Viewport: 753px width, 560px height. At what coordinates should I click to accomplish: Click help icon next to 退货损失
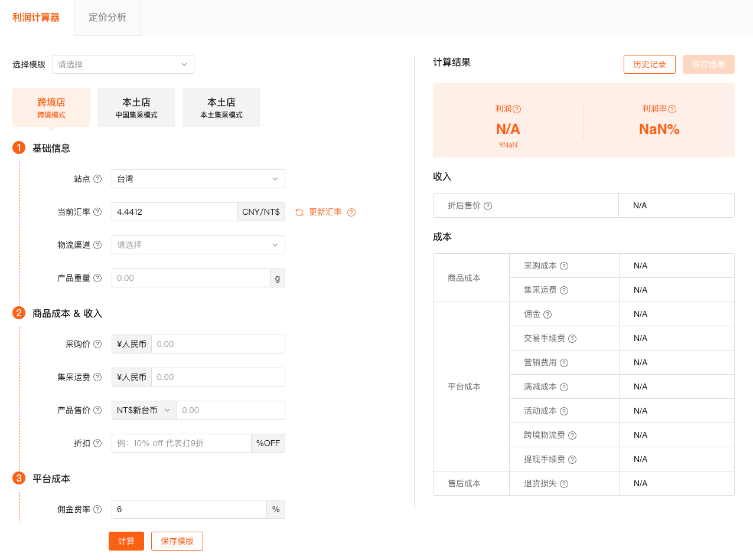564,484
